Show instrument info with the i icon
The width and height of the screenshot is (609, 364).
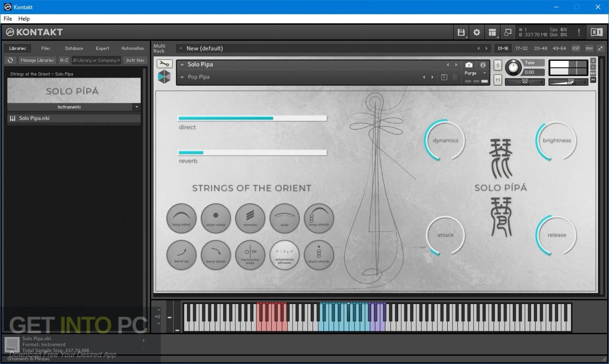(x=483, y=65)
